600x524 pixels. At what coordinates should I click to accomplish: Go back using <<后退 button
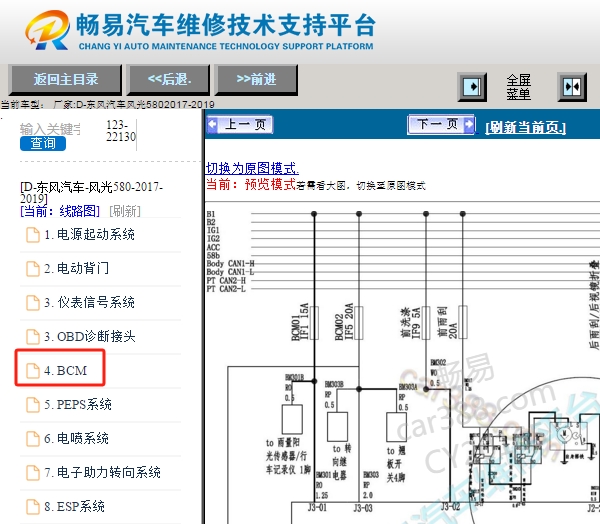point(169,80)
